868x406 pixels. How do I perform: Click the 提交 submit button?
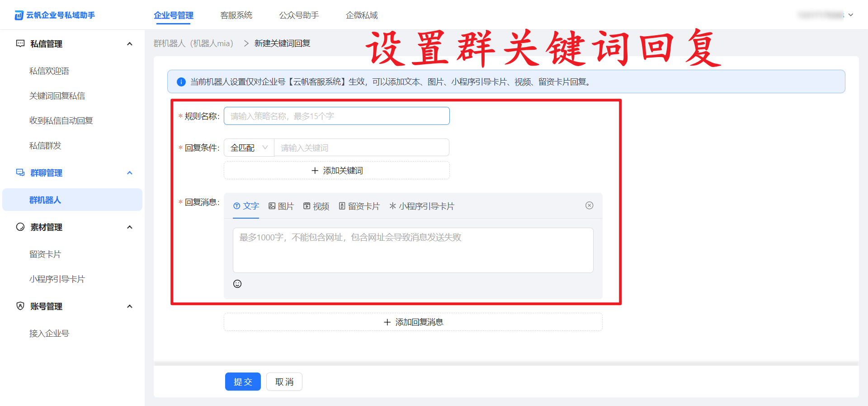point(243,382)
